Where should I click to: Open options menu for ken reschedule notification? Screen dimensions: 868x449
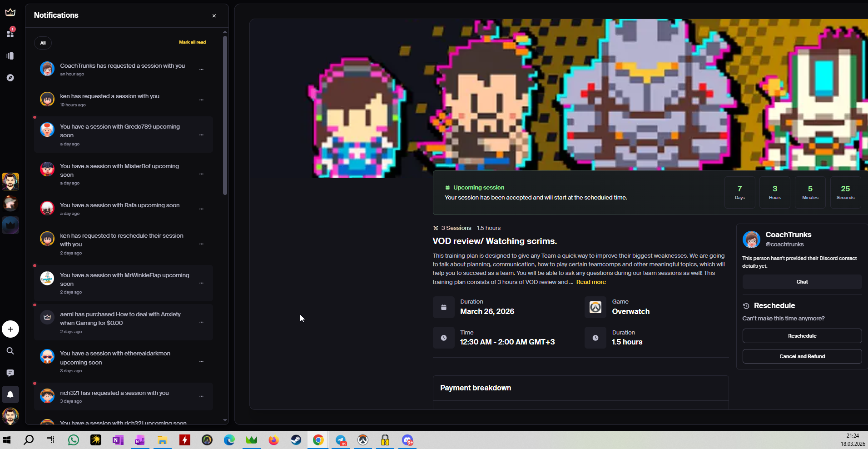[x=201, y=244]
